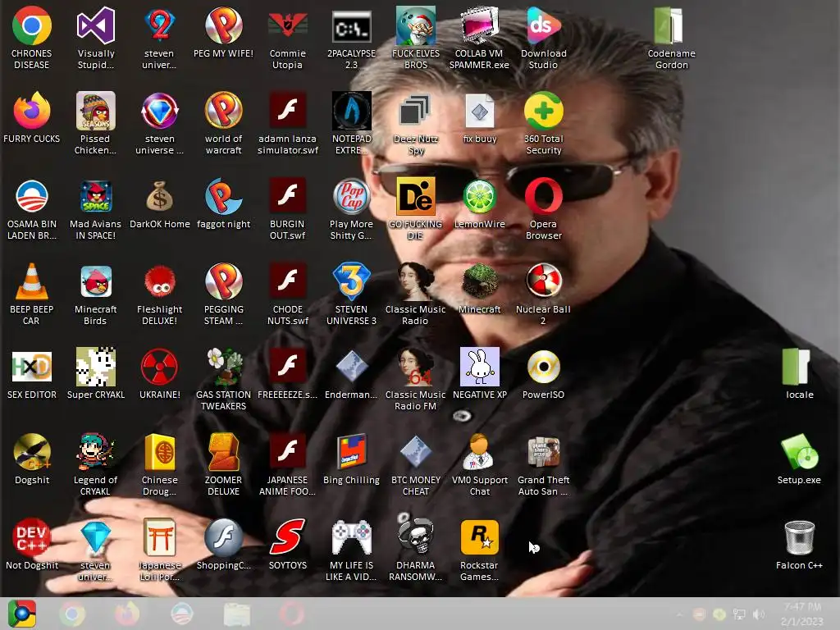The image size is (840, 630).
Task: Click the Opera icon on the taskbar
Action: tap(292, 614)
